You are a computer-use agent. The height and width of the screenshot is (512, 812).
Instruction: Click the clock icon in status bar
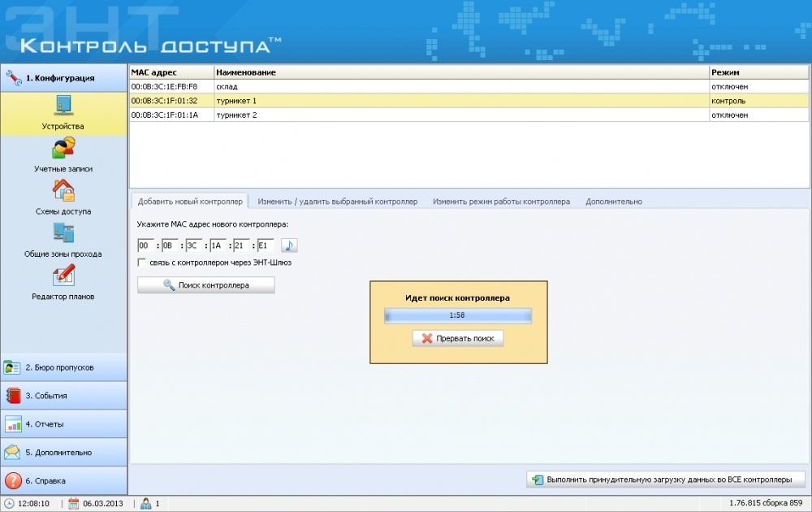click(9, 503)
